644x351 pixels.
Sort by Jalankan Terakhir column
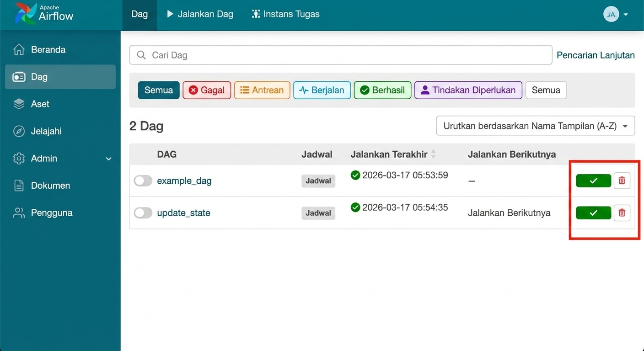(x=393, y=154)
